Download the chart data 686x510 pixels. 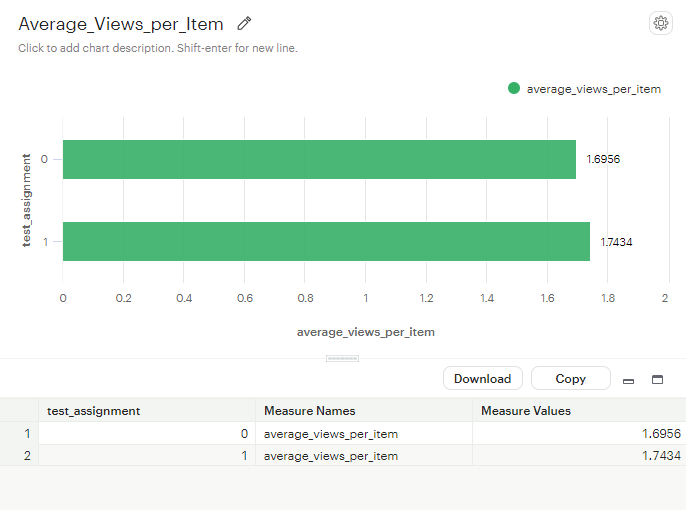482,378
